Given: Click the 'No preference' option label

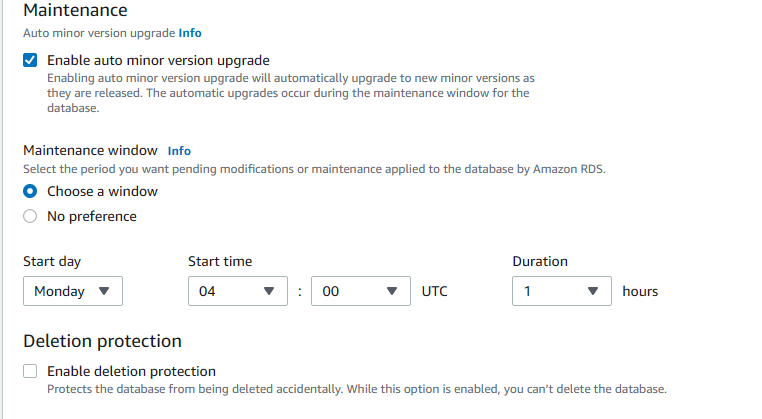Looking at the screenshot, I should (92, 216).
